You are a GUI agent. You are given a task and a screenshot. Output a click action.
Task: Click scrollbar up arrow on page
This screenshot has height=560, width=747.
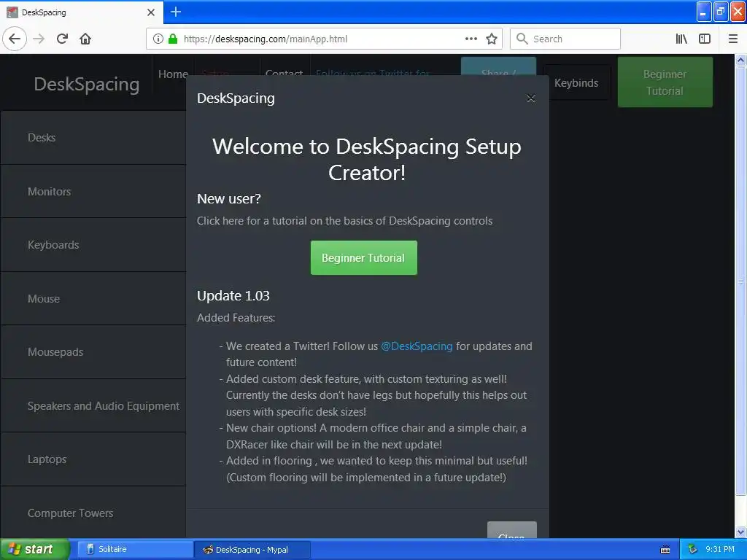[741, 60]
